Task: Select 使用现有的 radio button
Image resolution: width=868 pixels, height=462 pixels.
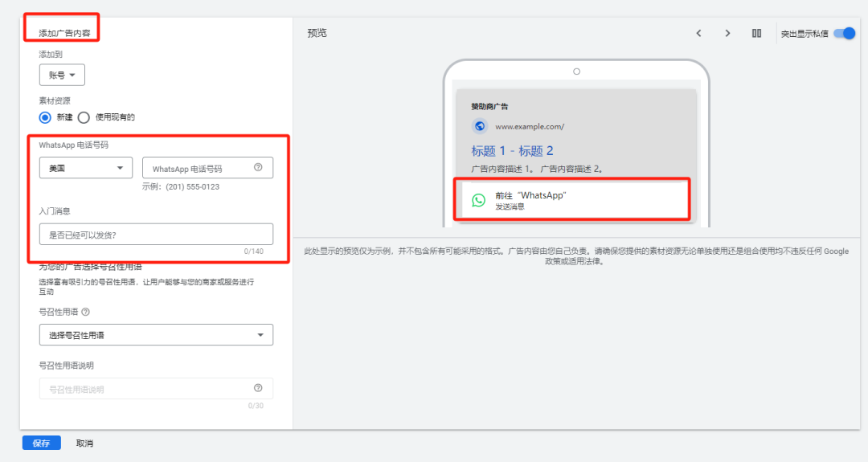Action: (84, 117)
